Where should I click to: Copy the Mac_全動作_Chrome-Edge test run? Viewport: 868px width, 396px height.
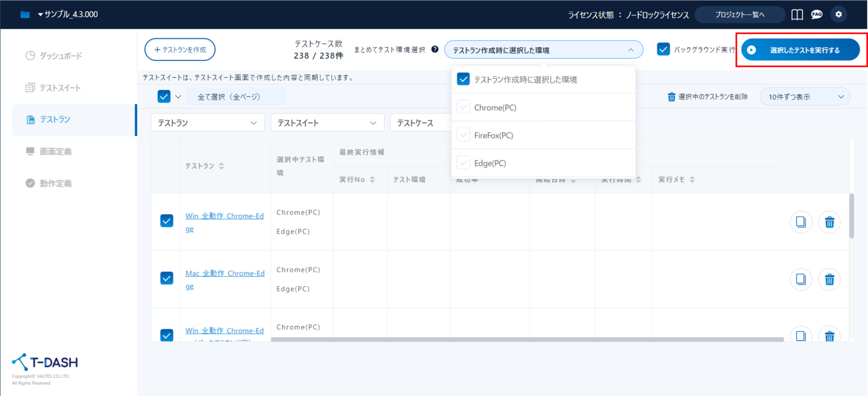(801, 280)
